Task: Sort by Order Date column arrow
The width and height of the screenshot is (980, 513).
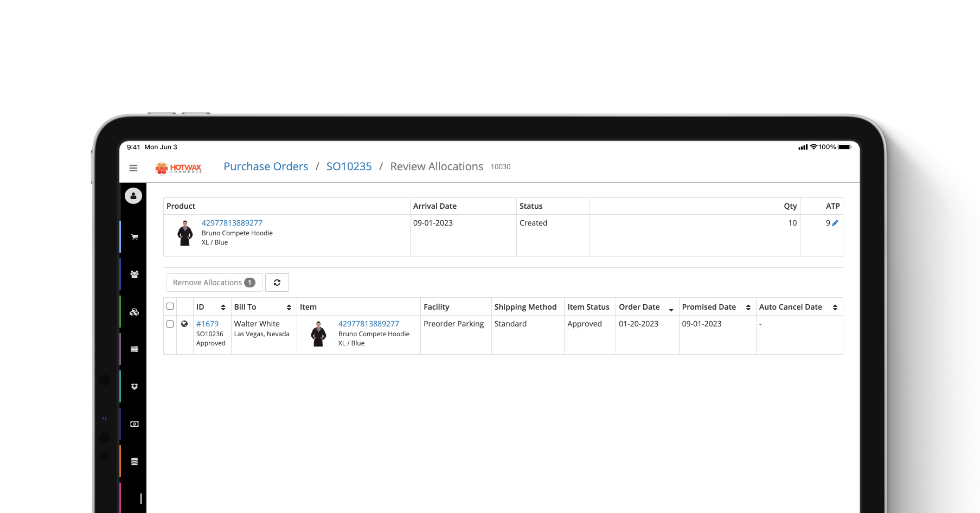Action: (x=671, y=309)
